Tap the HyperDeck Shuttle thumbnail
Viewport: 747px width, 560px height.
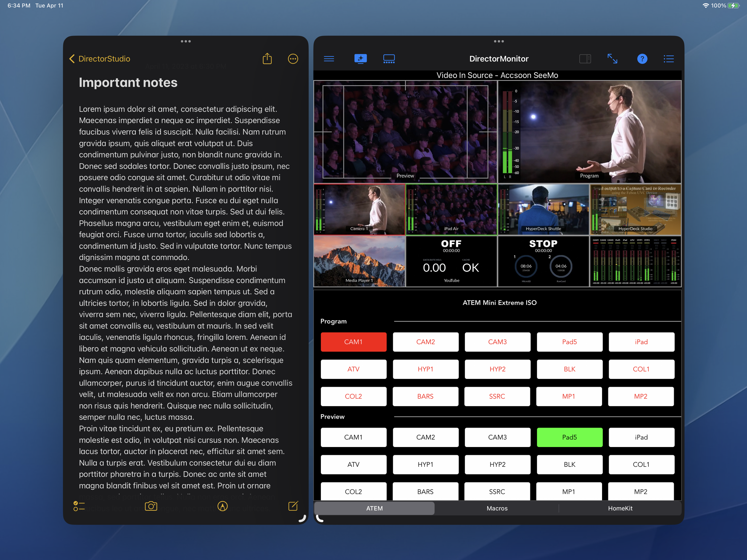pos(543,209)
